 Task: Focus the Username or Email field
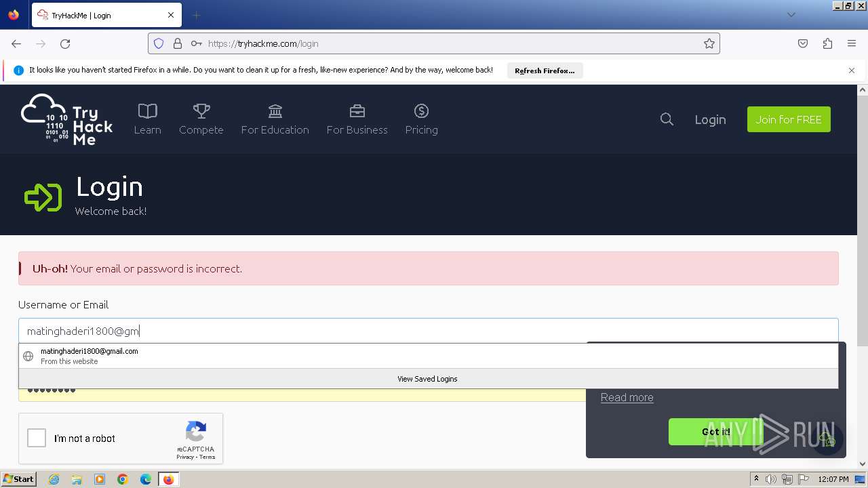429,331
